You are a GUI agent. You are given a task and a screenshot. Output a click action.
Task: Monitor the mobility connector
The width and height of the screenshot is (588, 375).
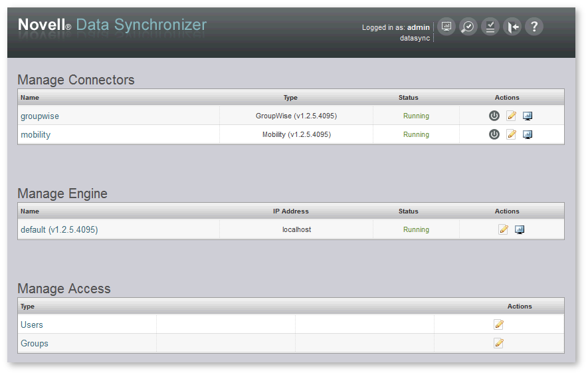click(x=528, y=134)
